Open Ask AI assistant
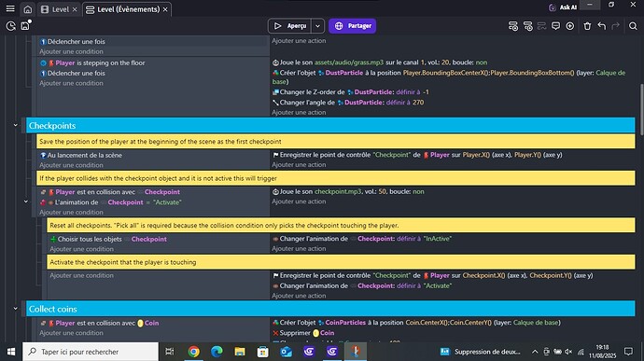Image resolution: width=644 pixels, height=361 pixels. (x=563, y=7)
